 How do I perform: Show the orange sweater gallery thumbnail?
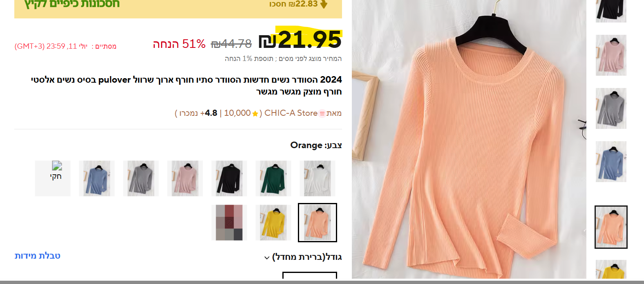(611, 227)
